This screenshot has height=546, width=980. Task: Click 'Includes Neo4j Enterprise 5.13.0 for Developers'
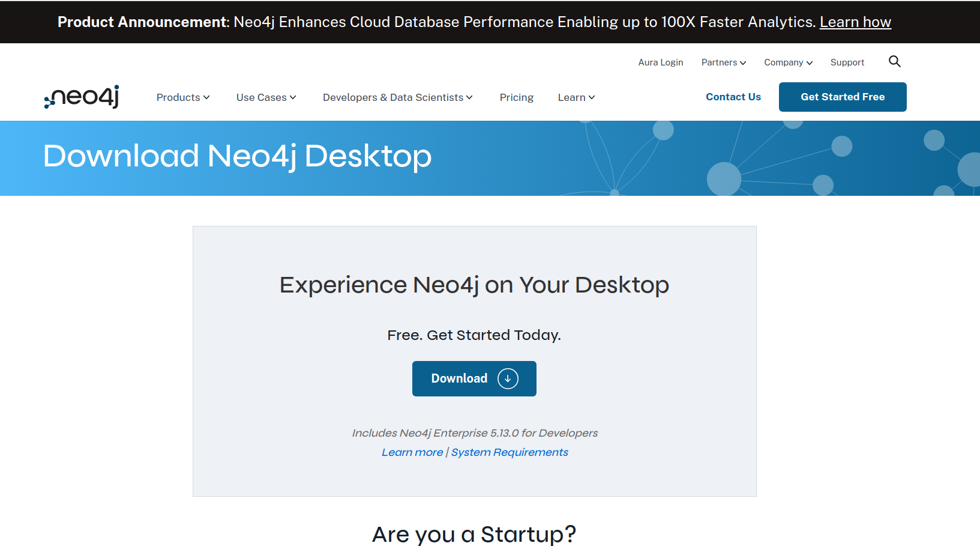point(475,433)
